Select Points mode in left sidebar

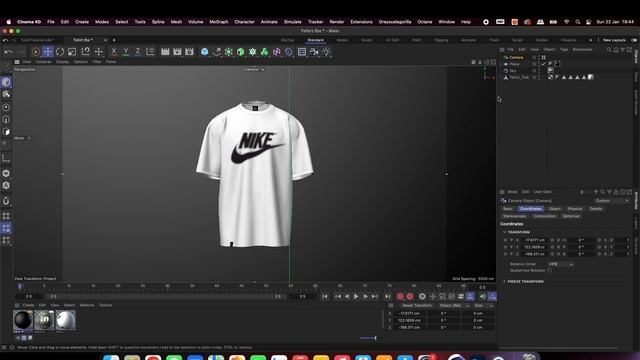tap(6, 107)
